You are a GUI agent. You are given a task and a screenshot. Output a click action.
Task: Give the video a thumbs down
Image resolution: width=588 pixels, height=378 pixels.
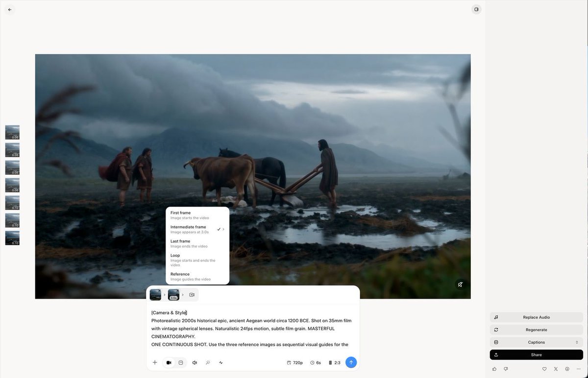tap(506, 369)
